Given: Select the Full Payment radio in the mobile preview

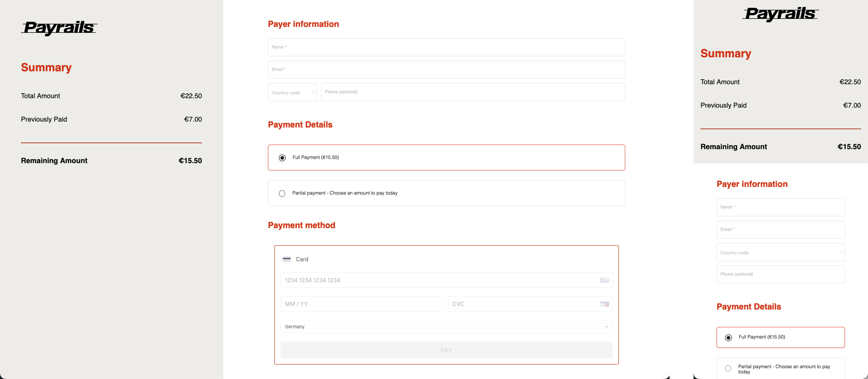Looking at the screenshot, I should click(728, 338).
